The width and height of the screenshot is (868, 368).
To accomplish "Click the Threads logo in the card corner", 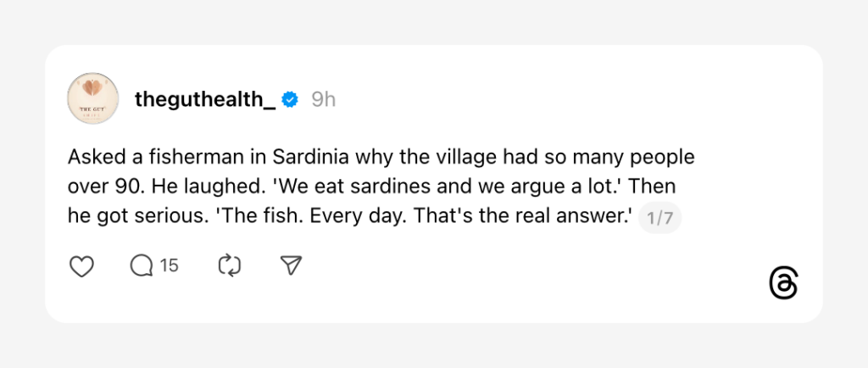I will [x=783, y=284].
